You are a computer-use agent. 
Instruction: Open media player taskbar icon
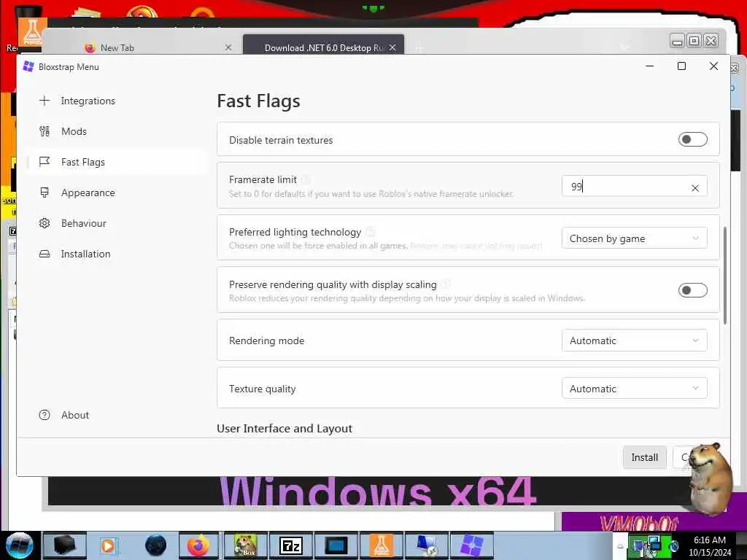point(108,545)
